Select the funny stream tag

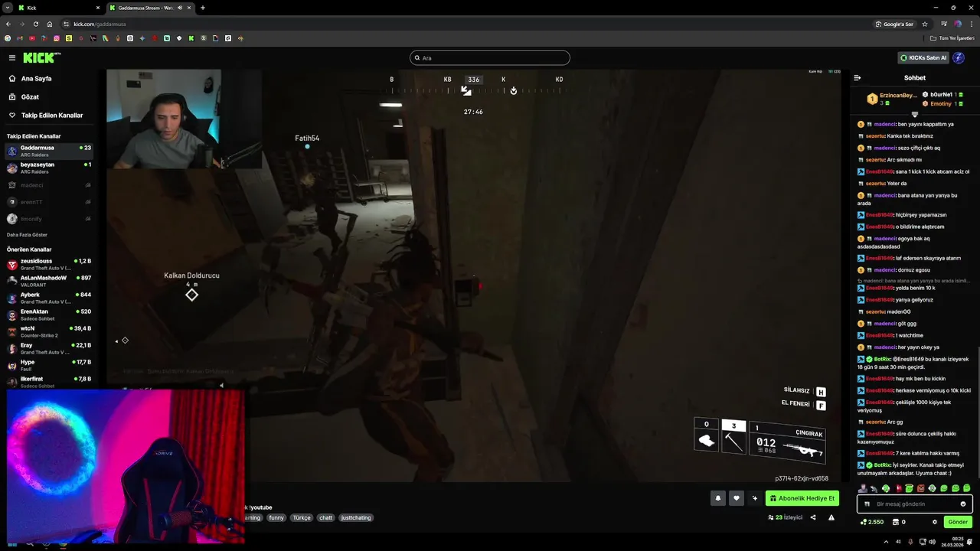tap(276, 517)
